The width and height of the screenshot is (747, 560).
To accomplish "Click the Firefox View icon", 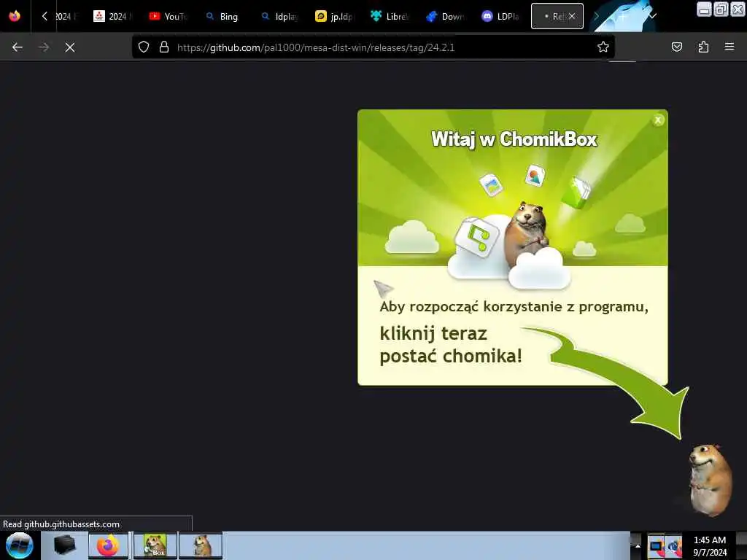I will tap(15, 16).
